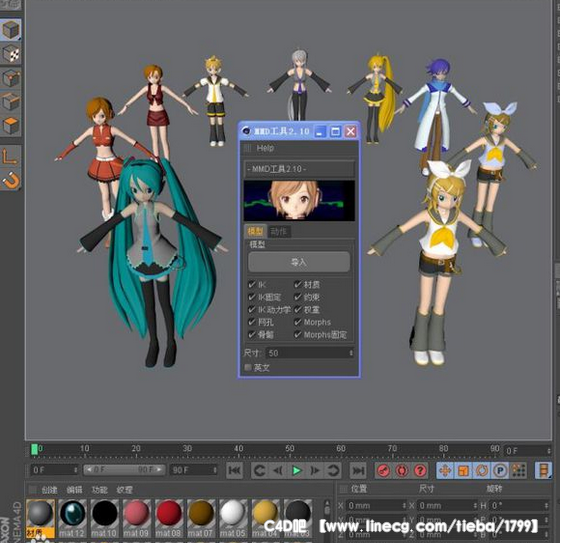Open keyframe selection question-mark icon
Viewport: 564px width, 543px height.
420,470
